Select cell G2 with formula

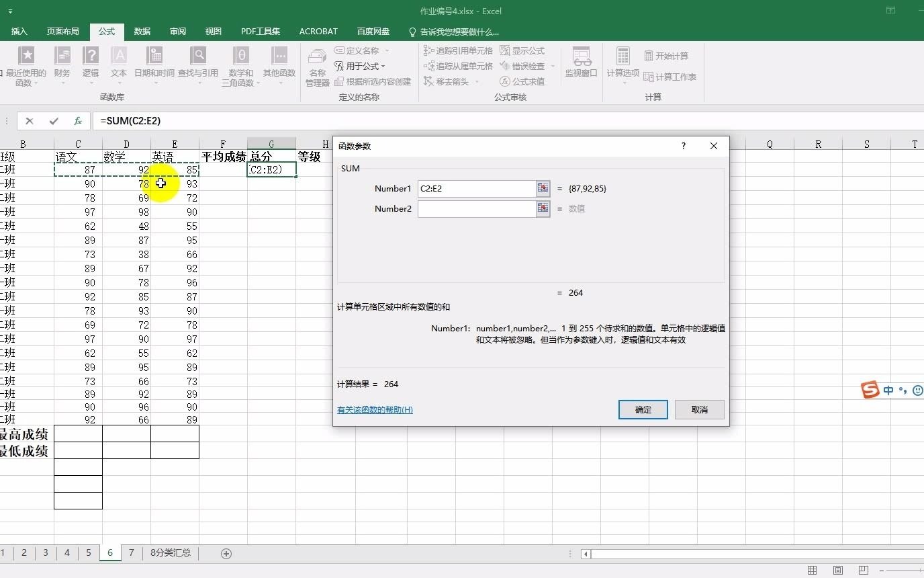pyautogui.click(x=271, y=170)
